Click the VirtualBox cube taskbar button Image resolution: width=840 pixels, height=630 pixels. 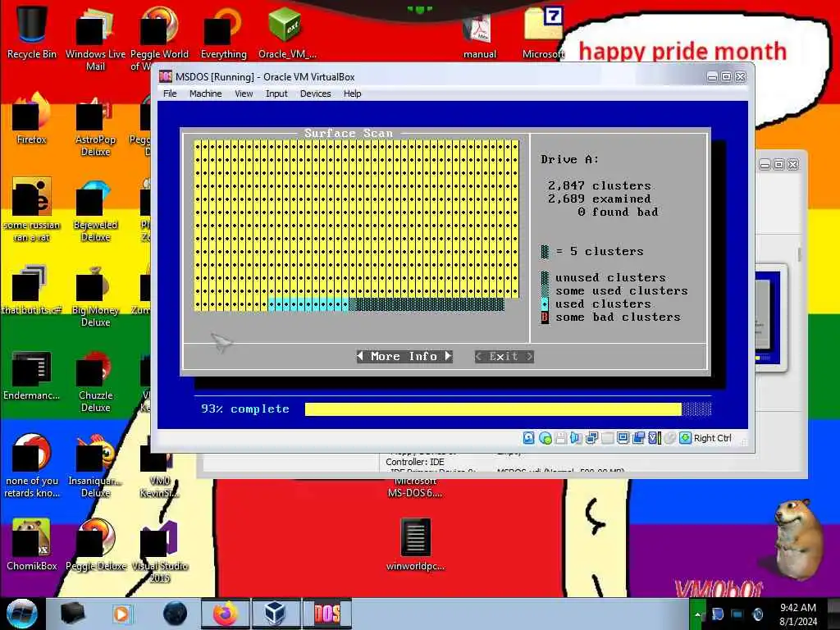click(276, 614)
